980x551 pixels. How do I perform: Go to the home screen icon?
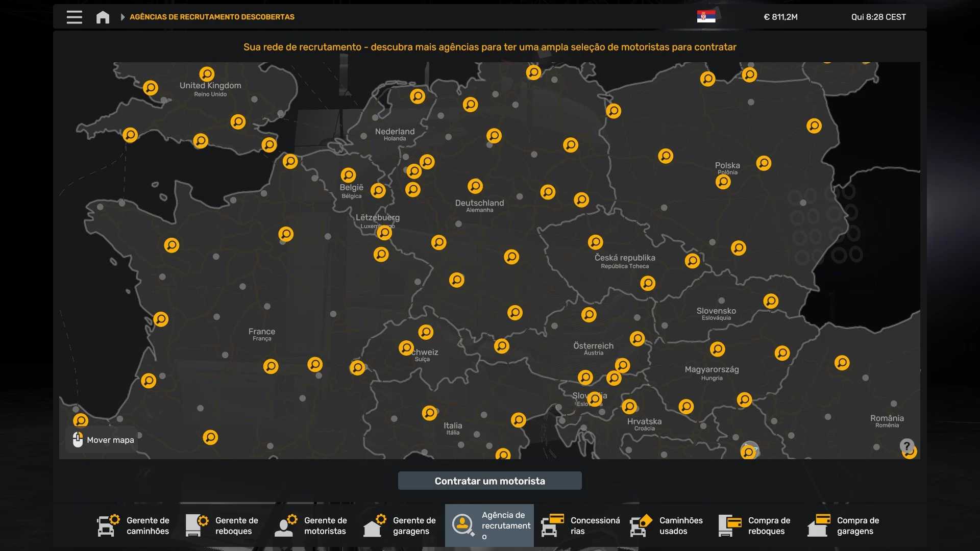pos(103,17)
